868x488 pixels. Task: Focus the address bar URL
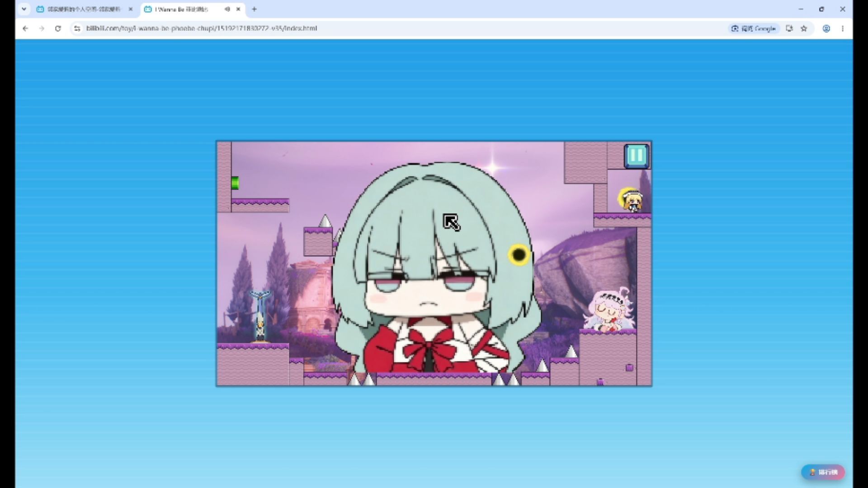202,28
